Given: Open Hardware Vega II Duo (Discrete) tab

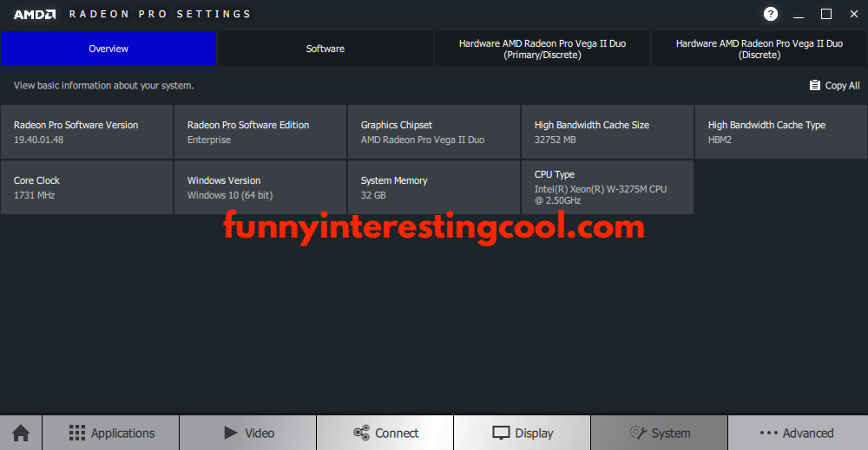Looking at the screenshot, I should pyautogui.click(x=759, y=49).
